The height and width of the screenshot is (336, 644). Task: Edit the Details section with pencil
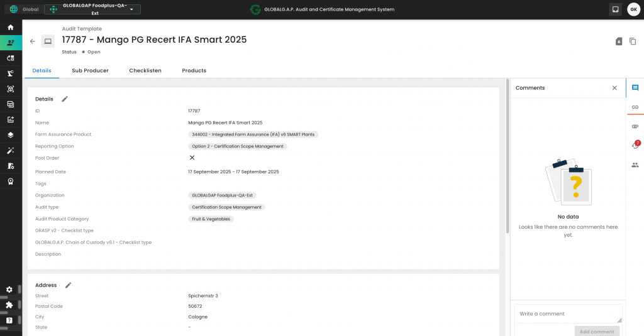click(x=65, y=99)
